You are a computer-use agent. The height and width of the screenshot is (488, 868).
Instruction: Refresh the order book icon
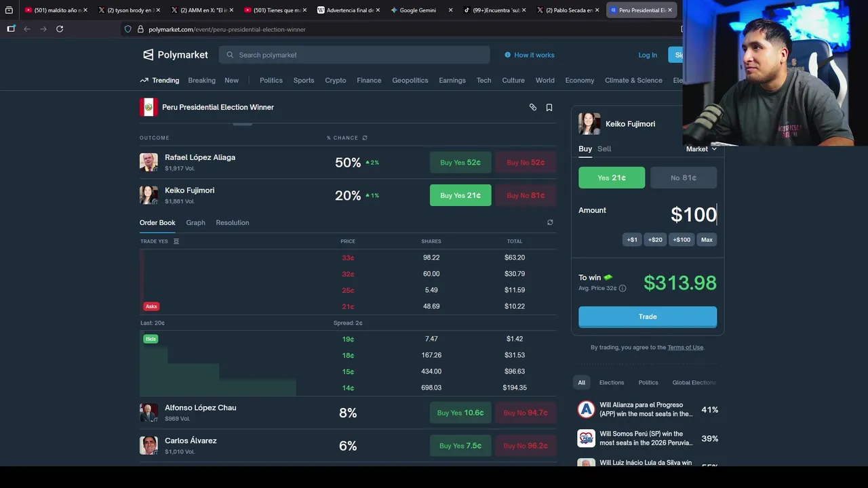pyautogui.click(x=550, y=222)
